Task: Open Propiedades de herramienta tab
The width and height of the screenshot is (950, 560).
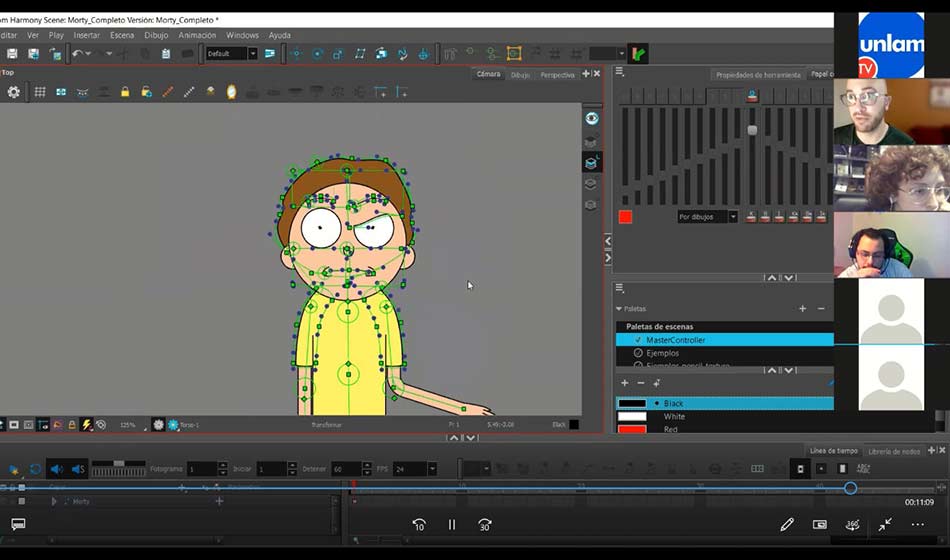Action: click(758, 75)
